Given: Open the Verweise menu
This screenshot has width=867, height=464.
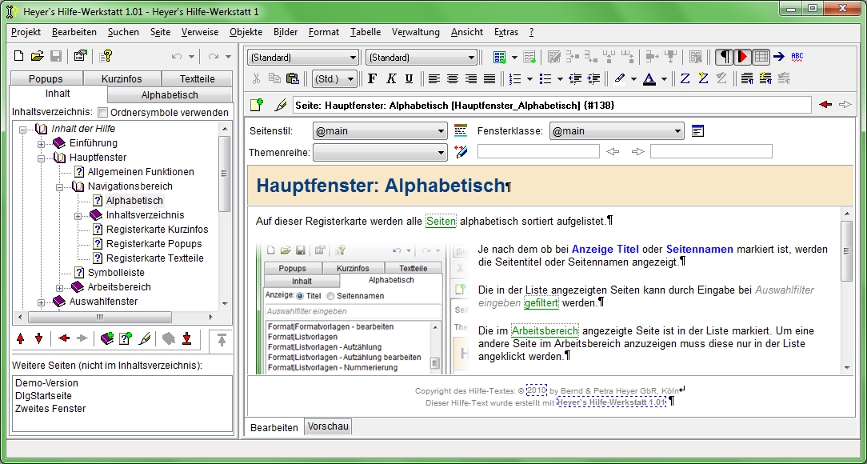Looking at the screenshot, I should click(200, 32).
